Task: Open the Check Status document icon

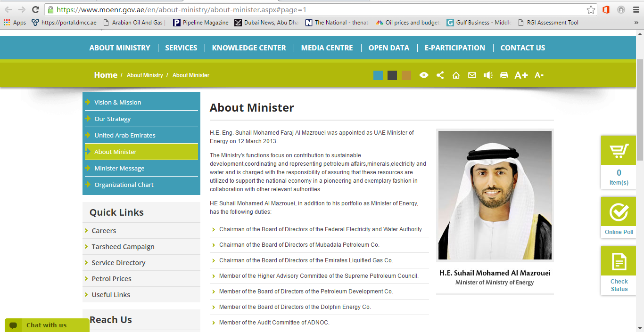Action: pos(619,261)
